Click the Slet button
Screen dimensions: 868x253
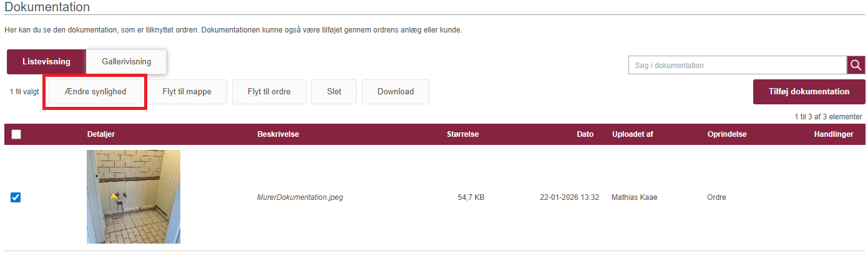tap(334, 92)
